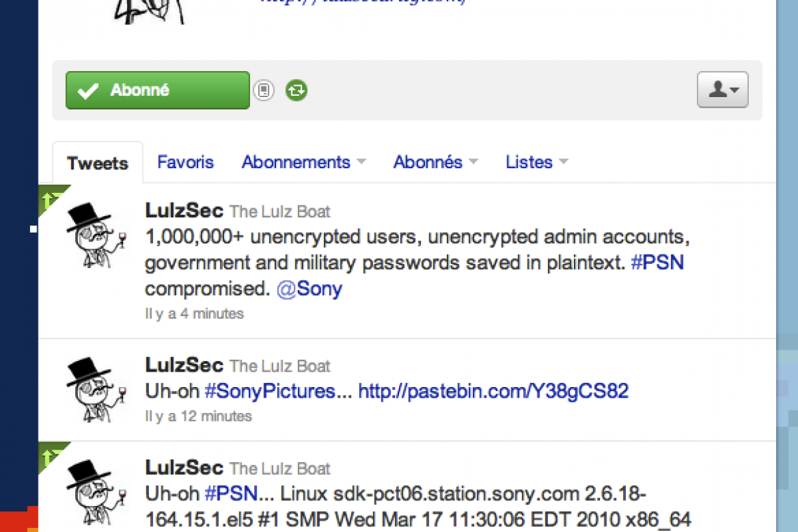Expand the Abonnés dropdown tab
Screen dimensions: 798x532
click(436, 162)
